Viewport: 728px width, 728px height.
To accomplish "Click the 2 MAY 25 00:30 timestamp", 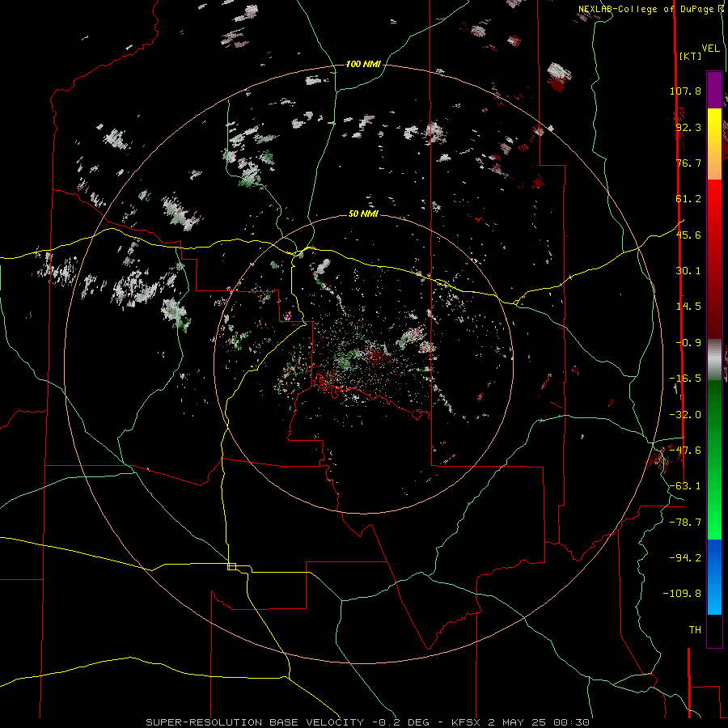I will coord(539,722).
